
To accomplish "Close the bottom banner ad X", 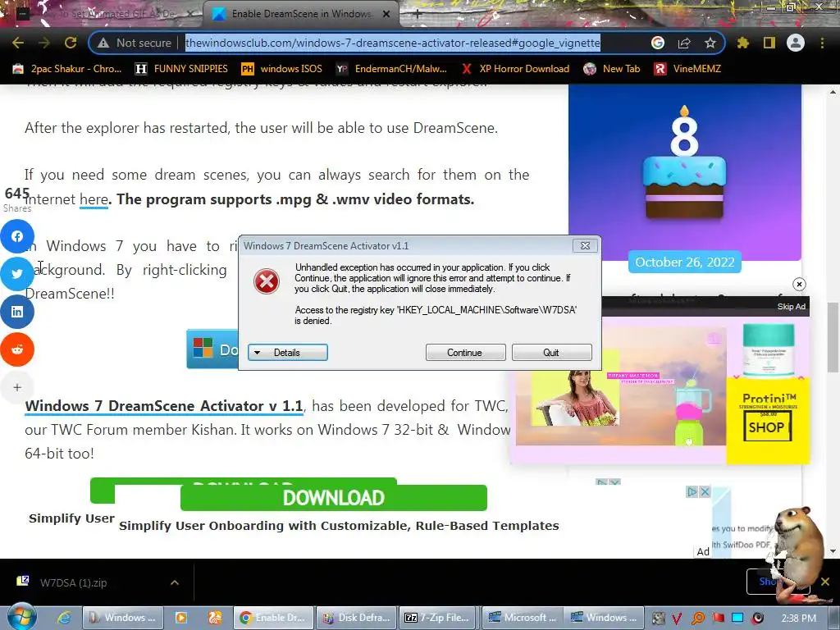I will click(705, 491).
